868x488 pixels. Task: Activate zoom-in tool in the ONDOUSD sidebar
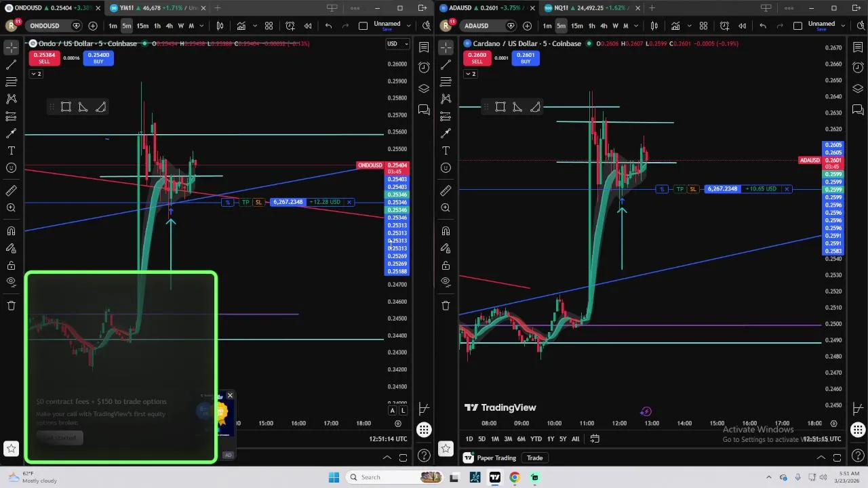click(11, 208)
